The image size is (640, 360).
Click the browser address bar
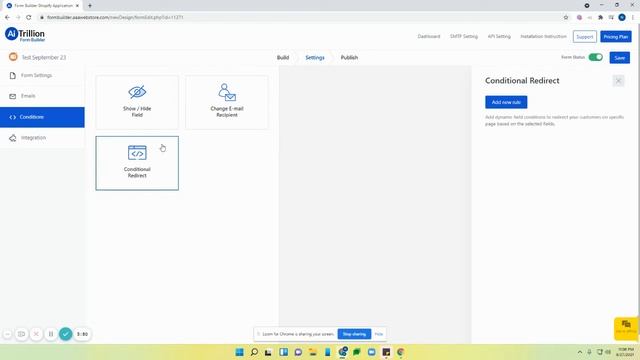[302, 17]
